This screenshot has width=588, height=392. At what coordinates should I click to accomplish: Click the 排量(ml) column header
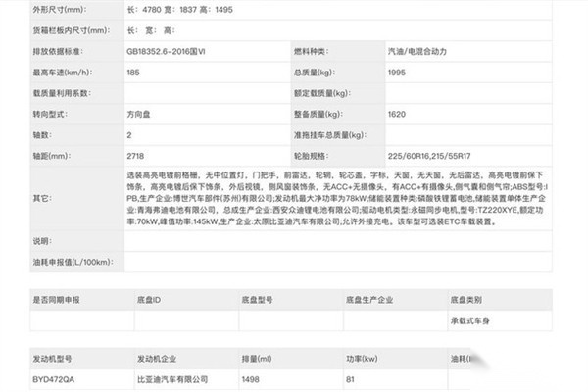point(257,359)
